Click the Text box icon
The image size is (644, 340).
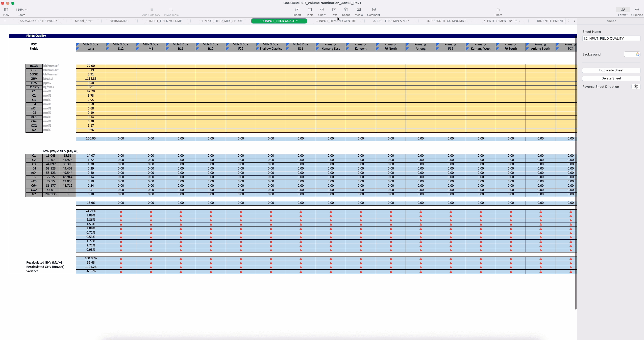[x=334, y=10]
